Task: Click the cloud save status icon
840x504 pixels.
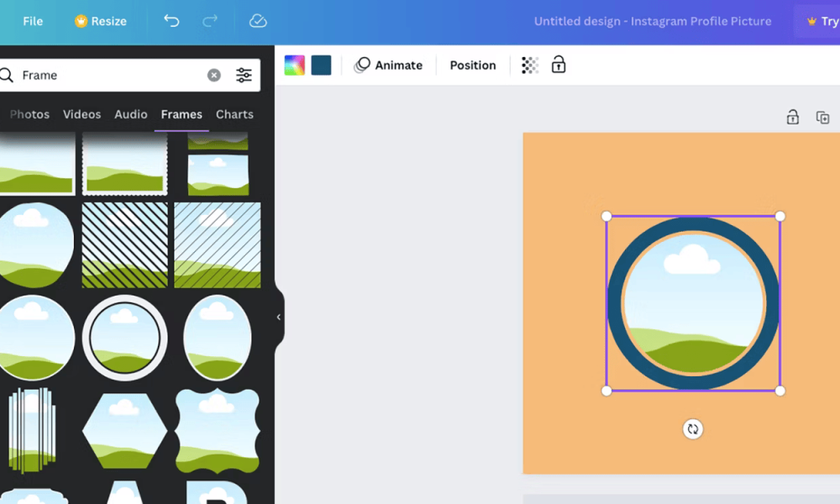Action: point(258,21)
